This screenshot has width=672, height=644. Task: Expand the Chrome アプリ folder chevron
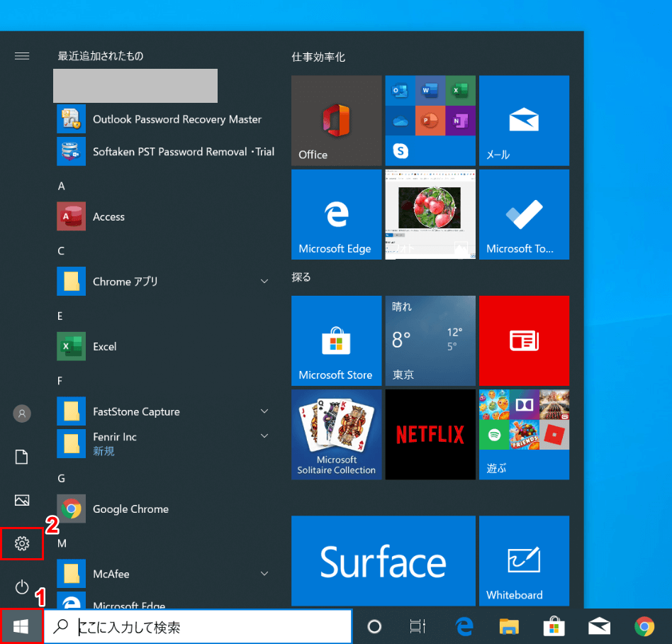[x=264, y=282]
